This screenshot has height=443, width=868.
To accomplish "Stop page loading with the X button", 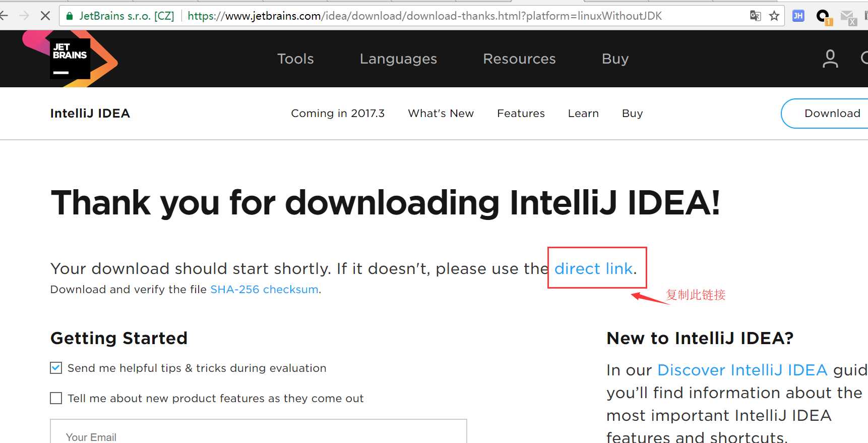I will tap(45, 16).
